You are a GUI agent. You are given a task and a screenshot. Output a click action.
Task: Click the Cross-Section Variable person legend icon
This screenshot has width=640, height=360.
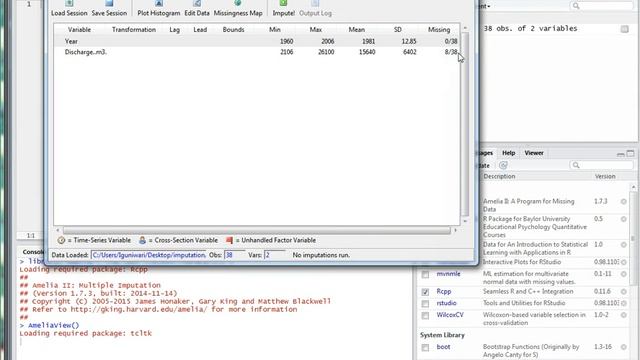click(x=142, y=240)
